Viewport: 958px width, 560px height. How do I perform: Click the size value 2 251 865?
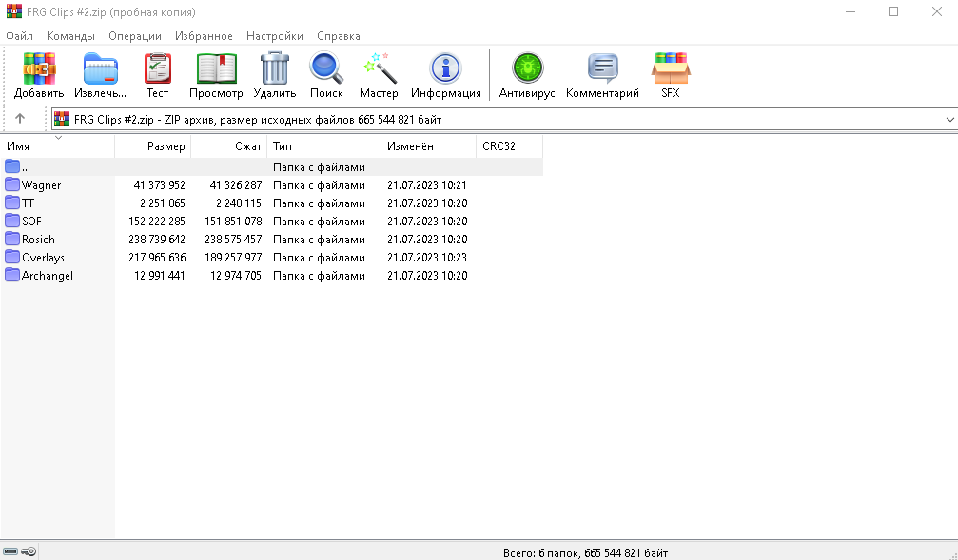tap(163, 203)
